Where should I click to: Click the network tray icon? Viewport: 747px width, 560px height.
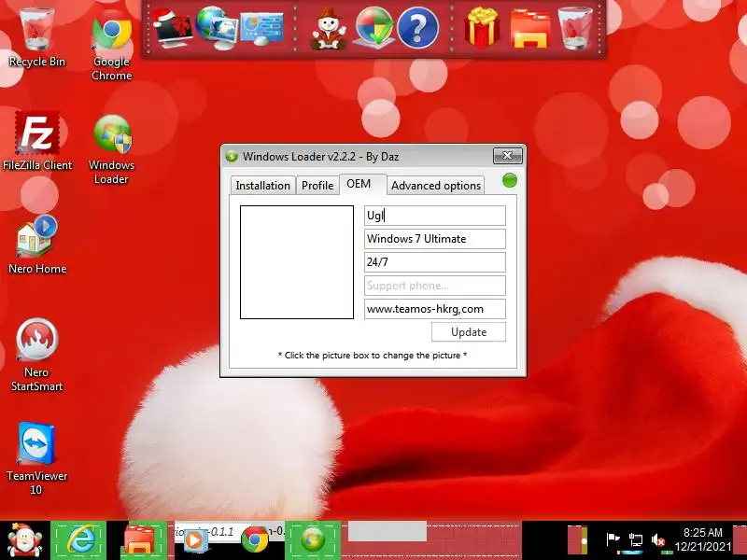635,540
